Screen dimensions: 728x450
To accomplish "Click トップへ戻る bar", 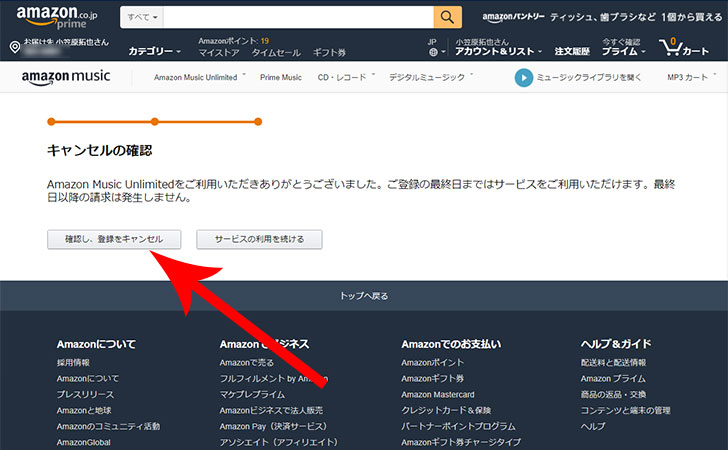I will click(x=364, y=296).
